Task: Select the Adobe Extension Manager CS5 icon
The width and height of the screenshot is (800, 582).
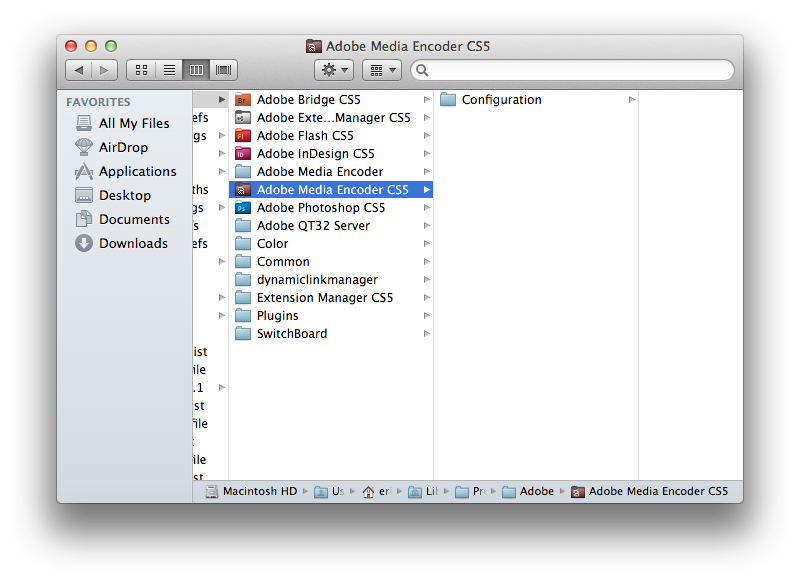Action: pyautogui.click(x=243, y=118)
